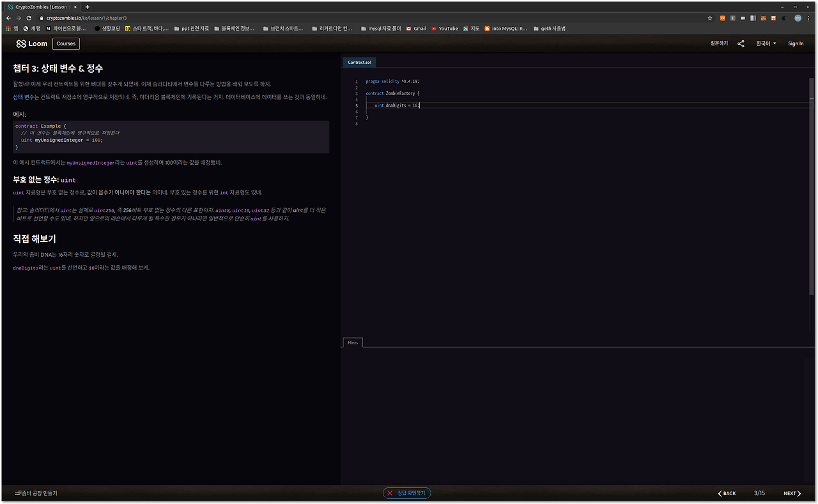The height and width of the screenshot is (504, 818).
Task: Open the mysql 자료 폴더 bookmark folder
Action: (x=381, y=28)
